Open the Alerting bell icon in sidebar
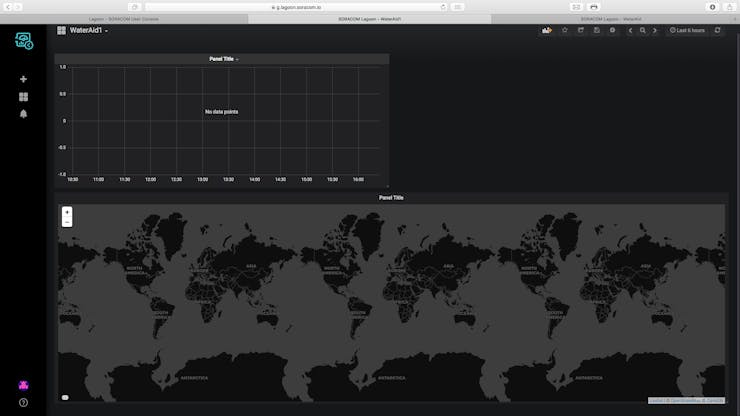The width and height of the screenshot is (740, 416). [23, 114]
